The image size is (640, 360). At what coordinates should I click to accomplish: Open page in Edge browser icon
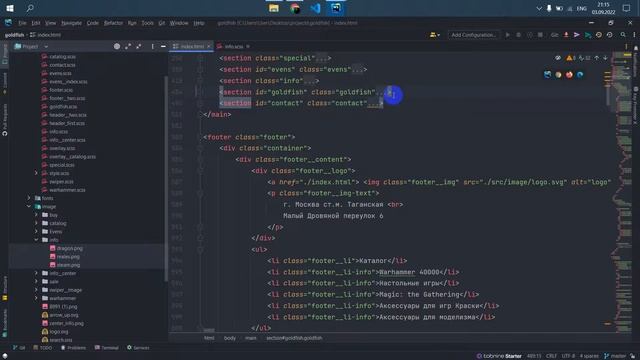(x=580, y=75)
